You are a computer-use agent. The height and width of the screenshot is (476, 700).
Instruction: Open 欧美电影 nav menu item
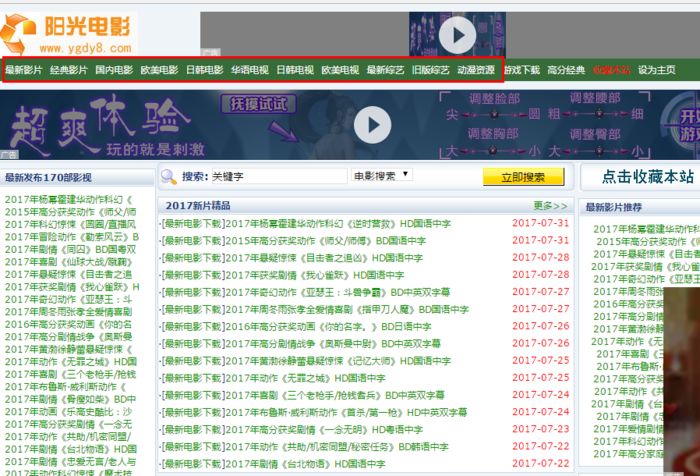point(159,70)
